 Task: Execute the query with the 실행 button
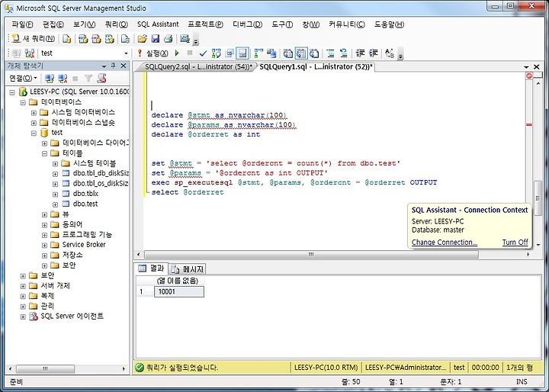click(x=152, y=53)
